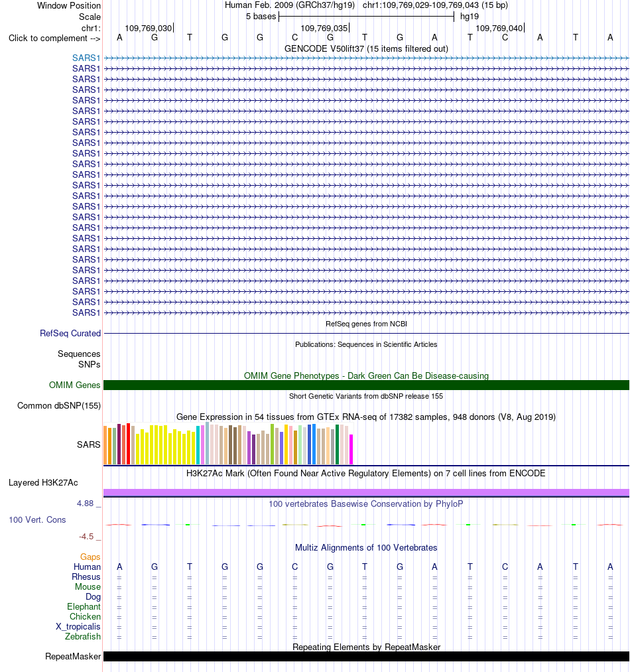Click the SNPs label under Publications
630x672 pixels.
pyautogui.click(x=89, y=364)
